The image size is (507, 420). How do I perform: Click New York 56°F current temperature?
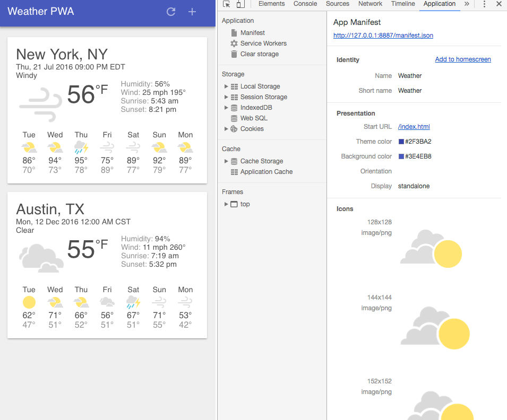point(87,94)
